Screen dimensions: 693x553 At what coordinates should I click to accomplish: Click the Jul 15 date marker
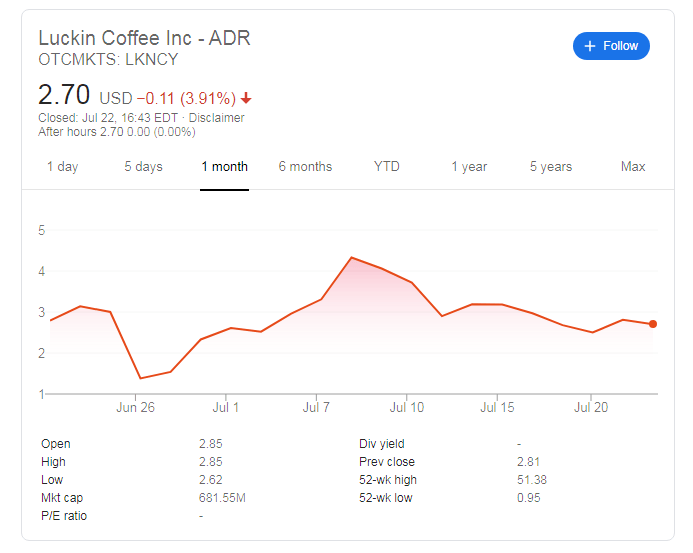point(497,407)
